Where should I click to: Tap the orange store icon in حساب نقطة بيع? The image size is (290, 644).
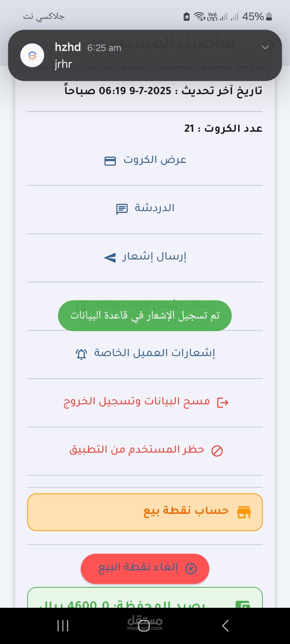pyautogui.click(x=244, y=512)
